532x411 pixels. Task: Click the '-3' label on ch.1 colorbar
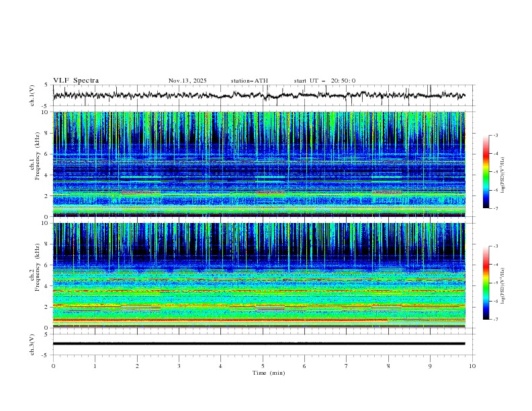click(495, 135)
